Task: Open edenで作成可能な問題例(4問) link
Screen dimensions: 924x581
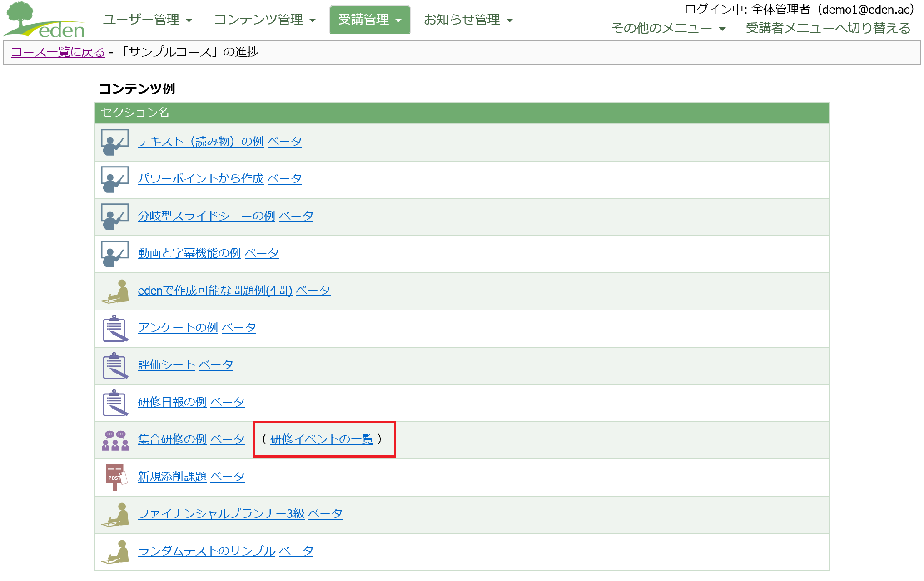Action: (215, 290)
